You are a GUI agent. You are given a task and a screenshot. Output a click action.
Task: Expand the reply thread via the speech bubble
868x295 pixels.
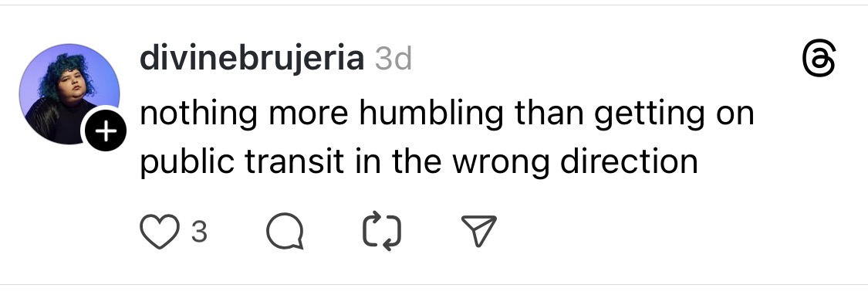285,231
